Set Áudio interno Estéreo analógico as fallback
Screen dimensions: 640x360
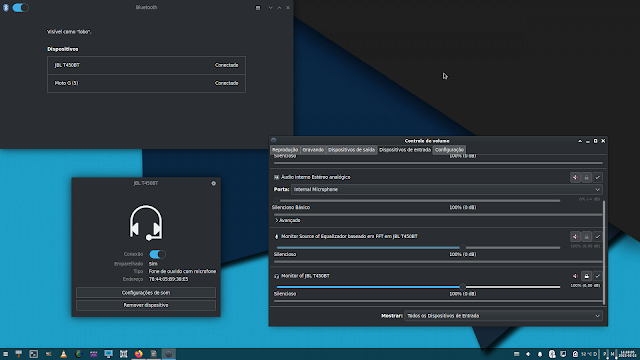(x=598, y=178)
